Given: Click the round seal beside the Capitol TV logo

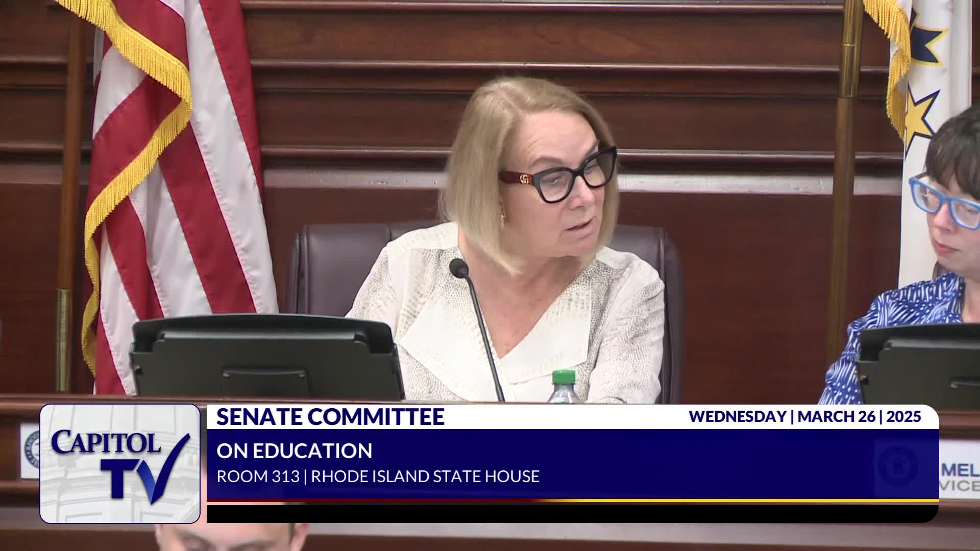Looking at the screenshot, I should (x=33, y=449).
